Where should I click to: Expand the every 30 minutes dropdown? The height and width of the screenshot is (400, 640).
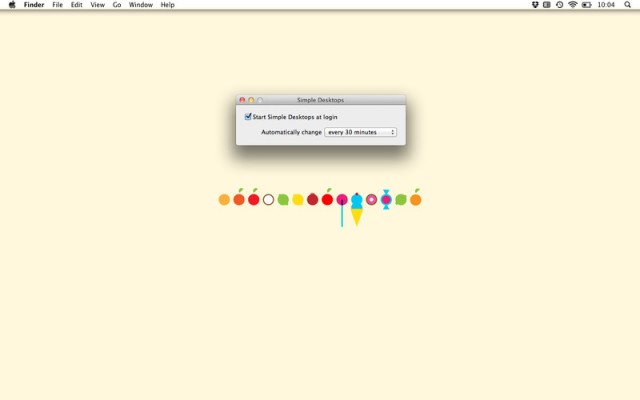tap(360, 132)
